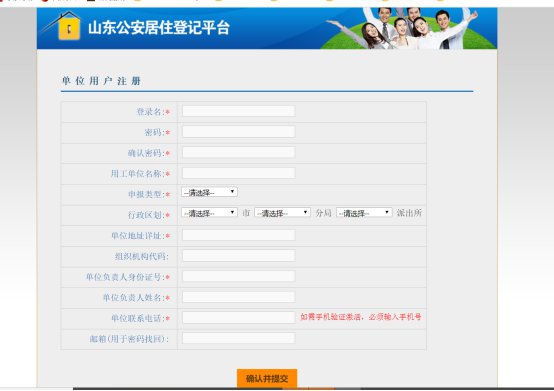Open the 派出所 selection dropdown

(x=364, y=213)
